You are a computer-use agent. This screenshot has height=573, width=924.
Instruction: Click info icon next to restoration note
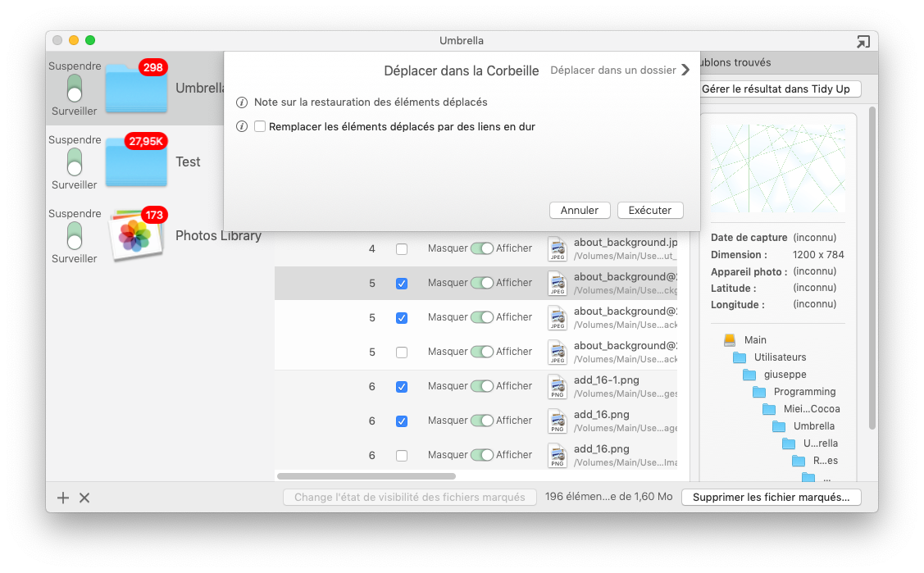(242, 102)
